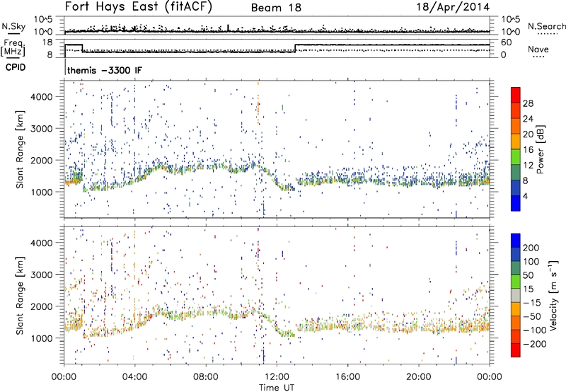Click the 'Power [dB]' colorbar label
The height and width of the screenshot is (392, 566).
point(541,149)
